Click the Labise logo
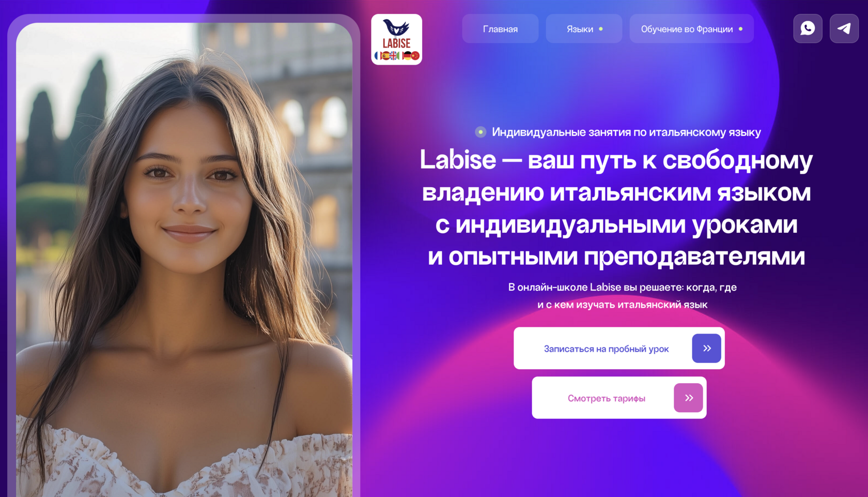 coord(396,39)
